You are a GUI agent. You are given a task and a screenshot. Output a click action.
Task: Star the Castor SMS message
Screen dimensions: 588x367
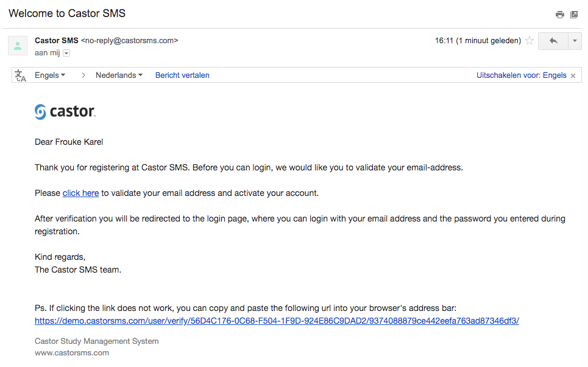pyautogui.click(x=530, y=41)
